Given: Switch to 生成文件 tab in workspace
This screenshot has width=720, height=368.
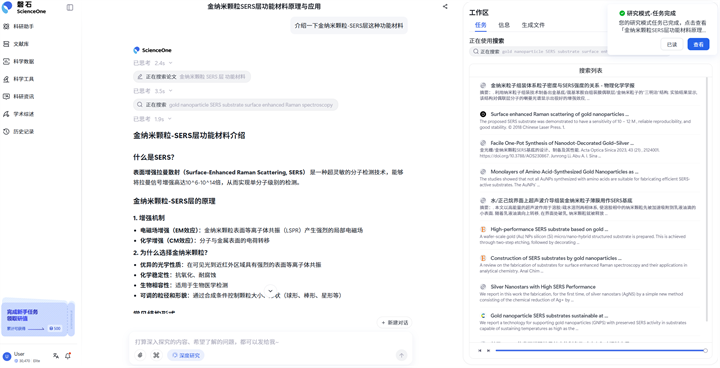Looking at the screenshot, I should [x=533, y=25].
